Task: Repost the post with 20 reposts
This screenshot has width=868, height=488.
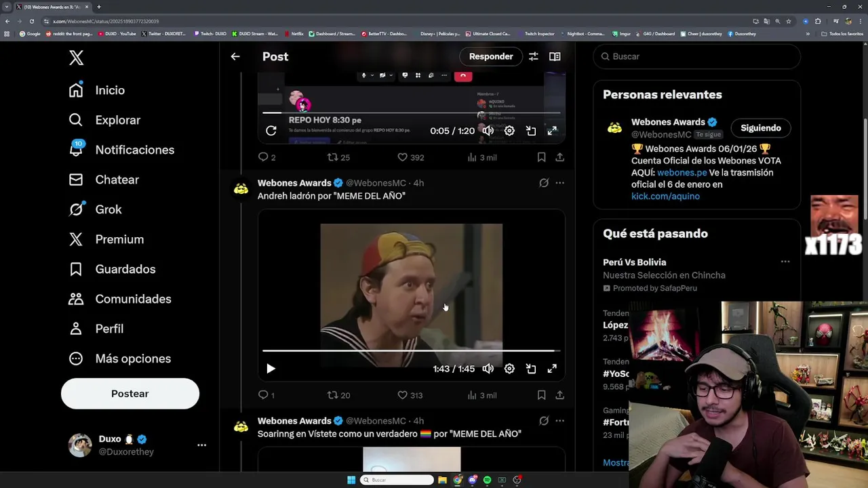Action: coord(338,395)
